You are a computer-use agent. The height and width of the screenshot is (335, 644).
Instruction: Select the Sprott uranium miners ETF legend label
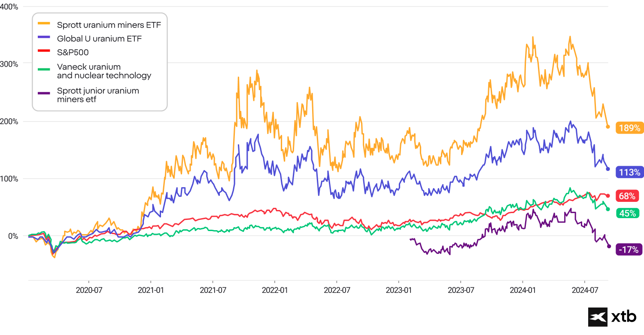(109, 25)
